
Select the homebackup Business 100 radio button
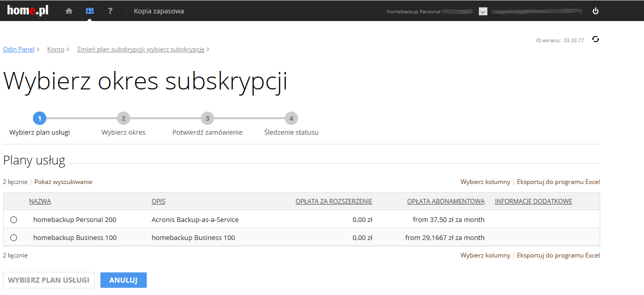coord(14,237)
